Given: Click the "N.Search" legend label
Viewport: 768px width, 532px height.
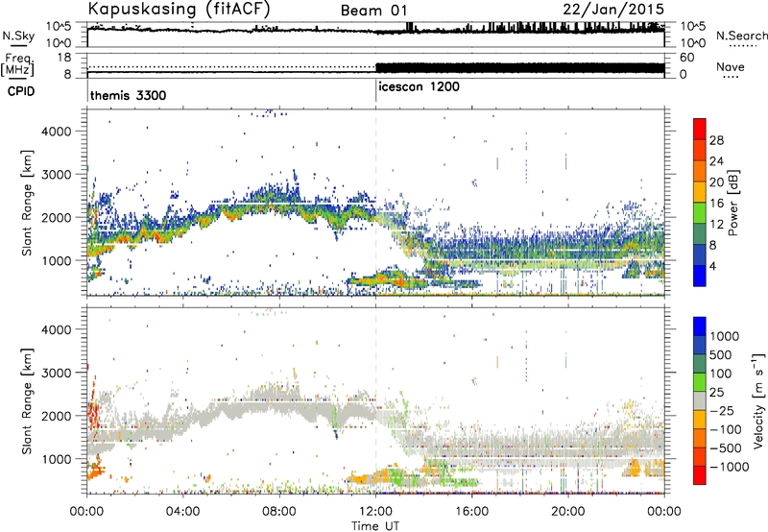Looking at the screenshot, I should pos(741,36).
